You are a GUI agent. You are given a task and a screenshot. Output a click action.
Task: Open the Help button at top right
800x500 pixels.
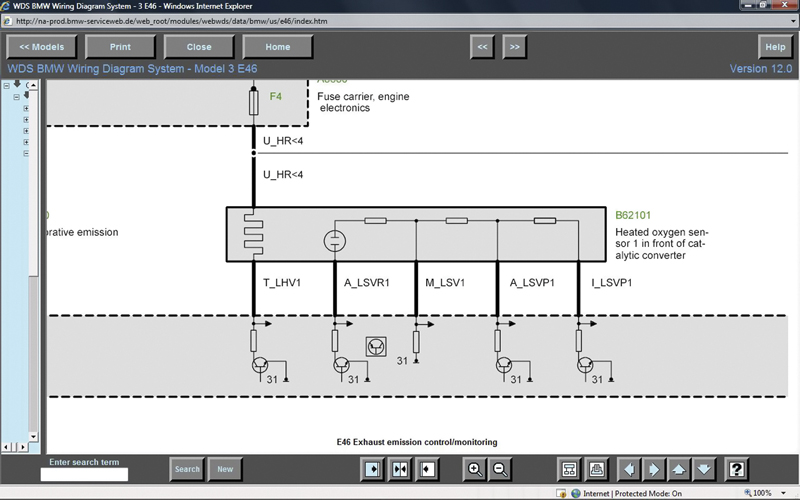(x=775, y=47)
